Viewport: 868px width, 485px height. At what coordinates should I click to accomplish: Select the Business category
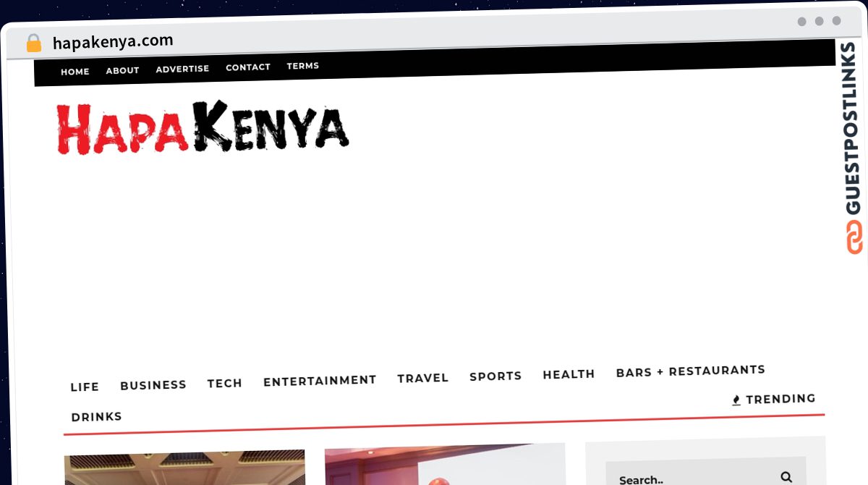tap(153, 385)
